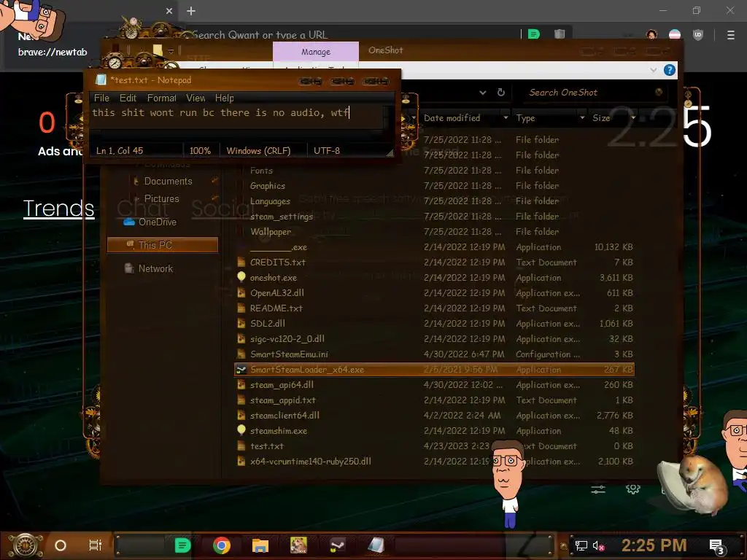
Task: Open new tab customize sliders icon
Action: pyautogui.click(x=598, y=489)
